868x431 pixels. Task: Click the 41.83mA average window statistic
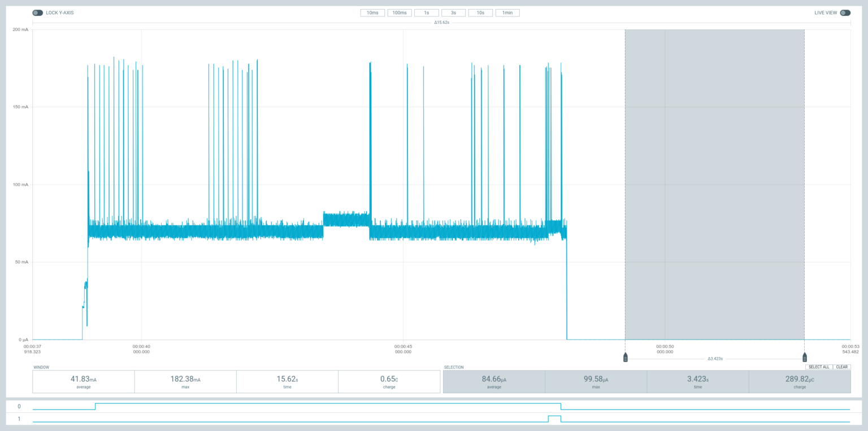(84, 381)
